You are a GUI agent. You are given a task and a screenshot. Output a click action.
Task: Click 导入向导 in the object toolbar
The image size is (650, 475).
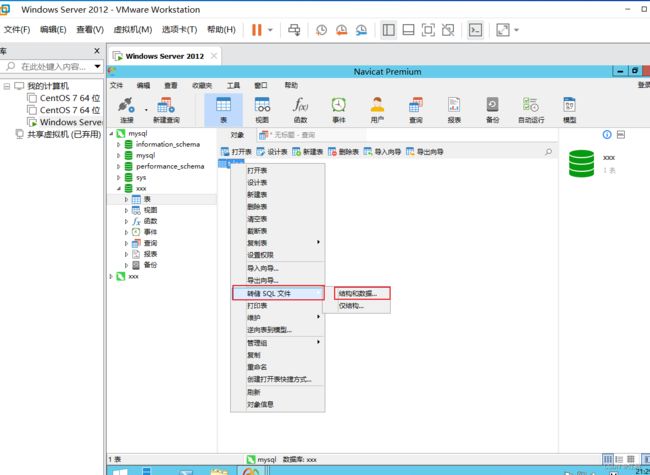(x=382, y=152)
